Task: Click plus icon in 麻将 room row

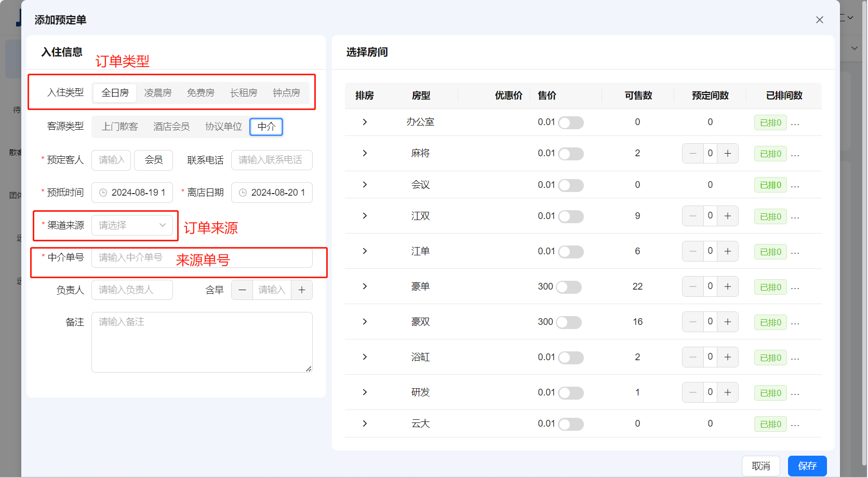Action: pos(727,154)
